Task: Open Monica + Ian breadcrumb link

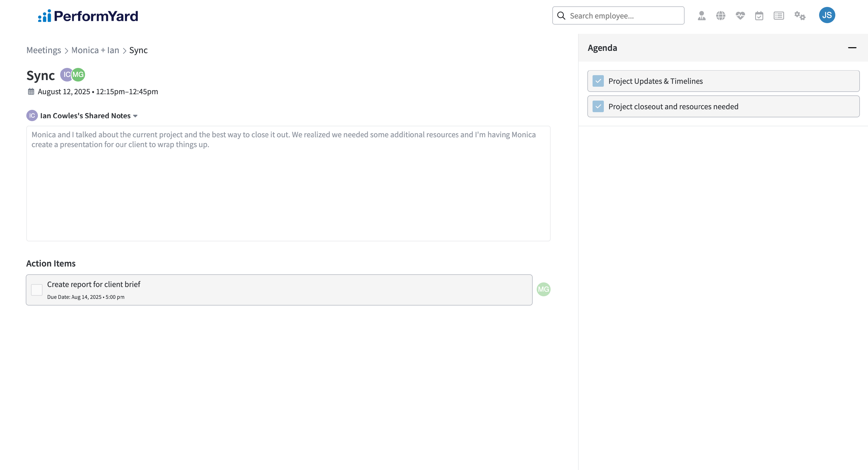Action: coord(95,50)
